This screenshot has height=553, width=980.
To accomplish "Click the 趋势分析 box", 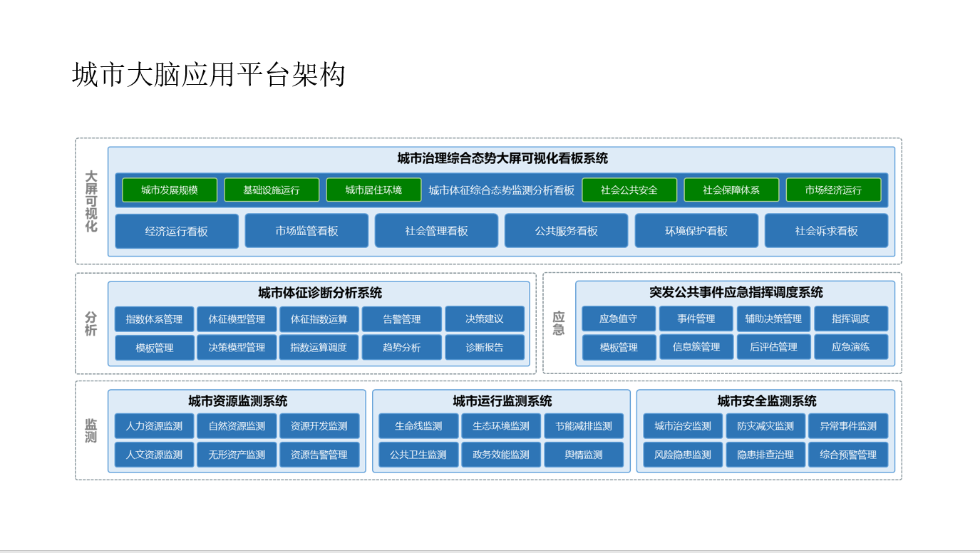I will pos(402,348).
